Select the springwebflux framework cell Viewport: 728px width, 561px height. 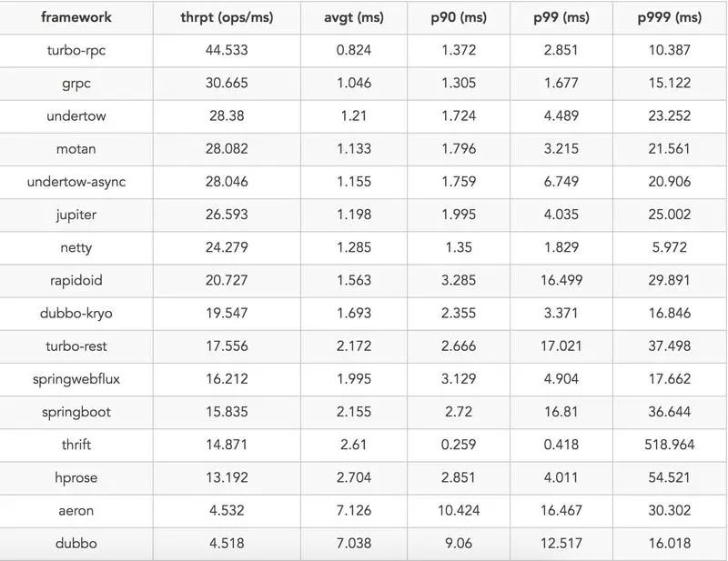(76, 379)
